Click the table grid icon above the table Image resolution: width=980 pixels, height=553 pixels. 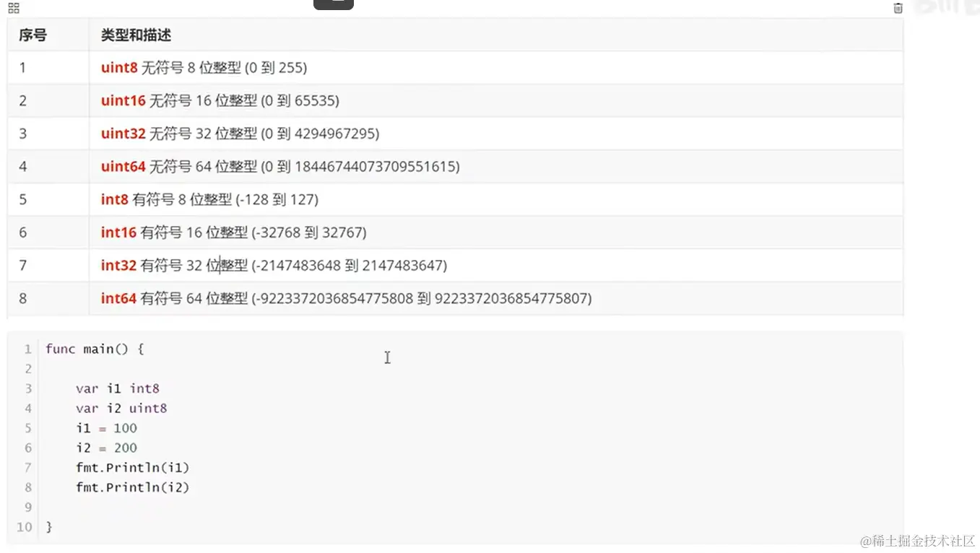(14, 8)
